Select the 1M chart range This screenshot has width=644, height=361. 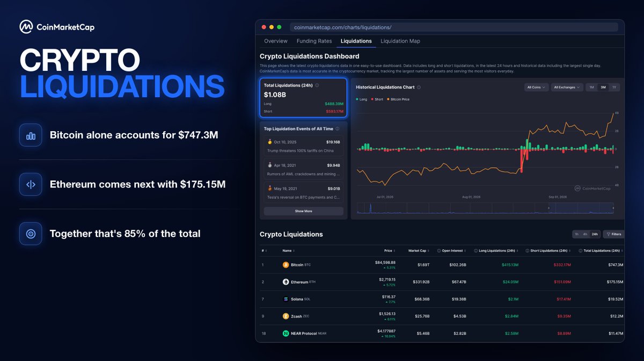(x=591, y=87)
